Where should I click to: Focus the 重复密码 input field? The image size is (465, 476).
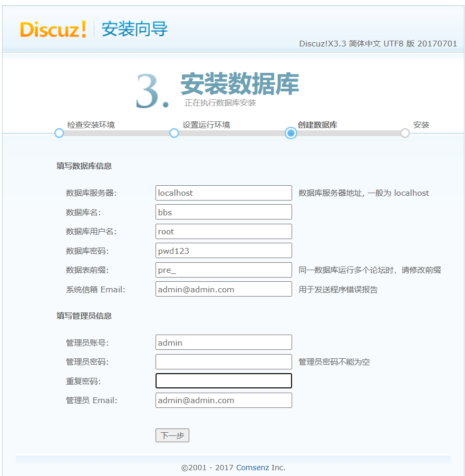click(x=224, y=380)
